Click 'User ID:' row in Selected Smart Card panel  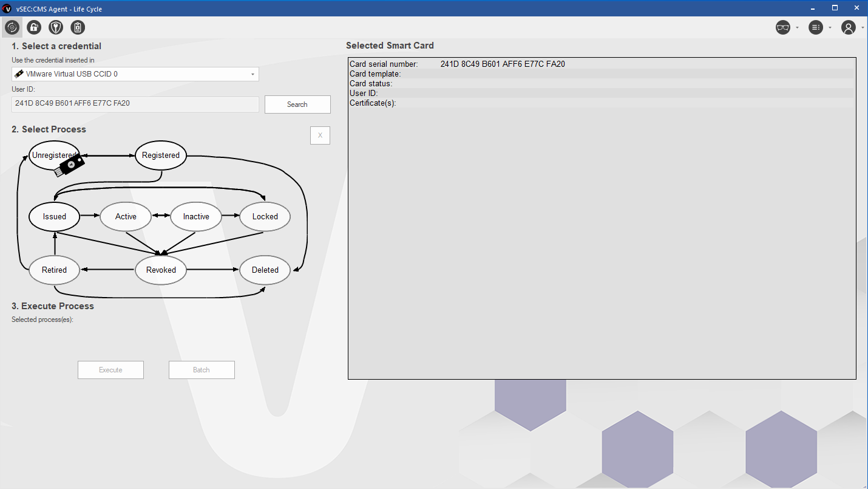click(x=602, y=93)
